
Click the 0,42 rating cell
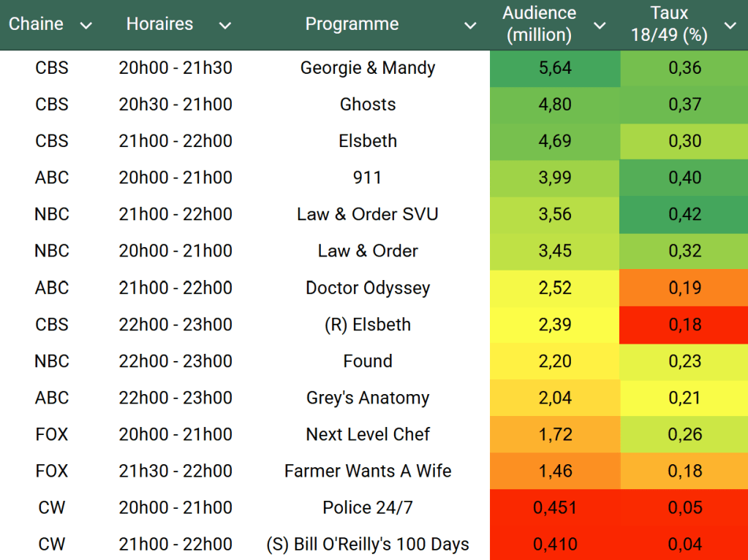(684, 214)
